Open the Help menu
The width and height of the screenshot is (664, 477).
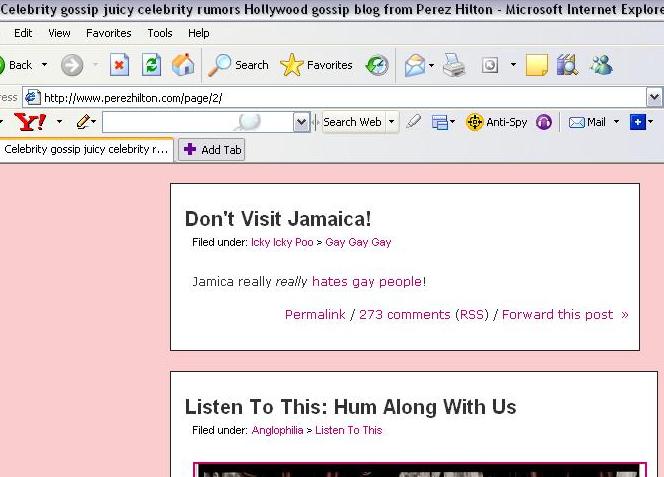click(199, 33)
